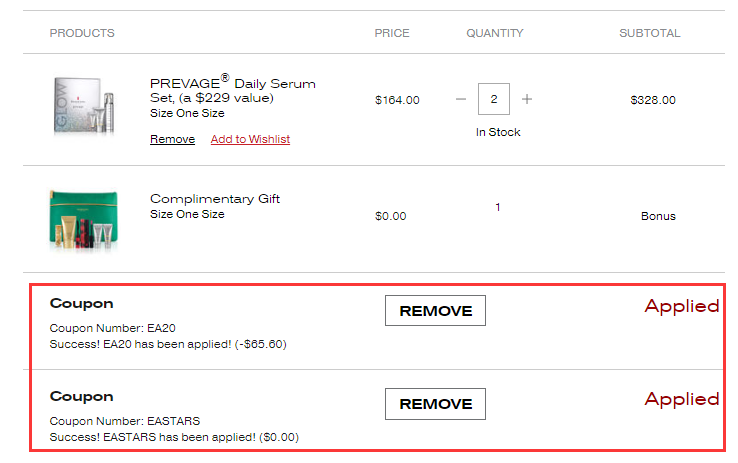This screenshot has width=738, height=463.
Task: Click the Complimentary Gift item title
Action: tap(215, 199)
